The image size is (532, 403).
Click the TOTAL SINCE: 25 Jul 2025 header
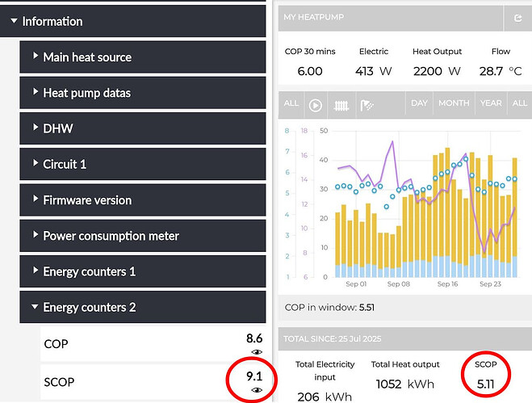pyautogui.click(x=332, y=339)
